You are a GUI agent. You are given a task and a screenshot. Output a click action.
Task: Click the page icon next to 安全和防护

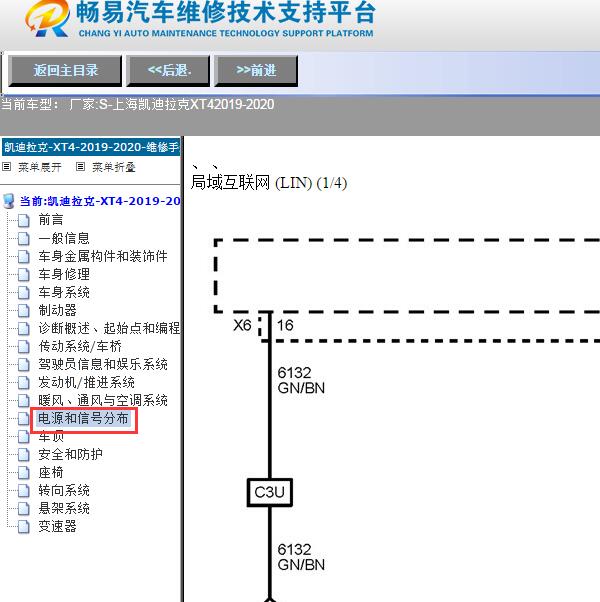[x=23, y=455]
